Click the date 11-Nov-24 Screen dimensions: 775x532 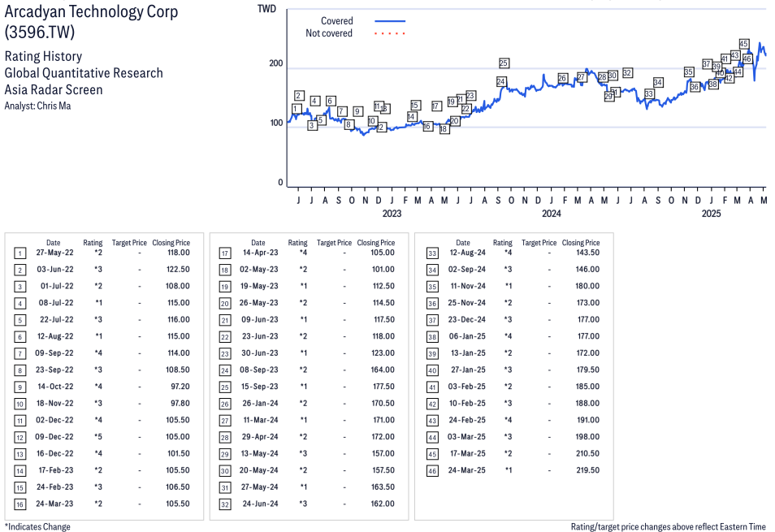pyautogui.click(x=468, y=286)
